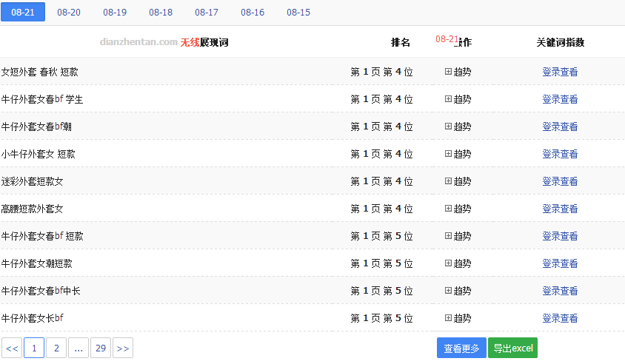Click 登录查看 for 女短外套 春秋 短款

[x=560, y=72]
